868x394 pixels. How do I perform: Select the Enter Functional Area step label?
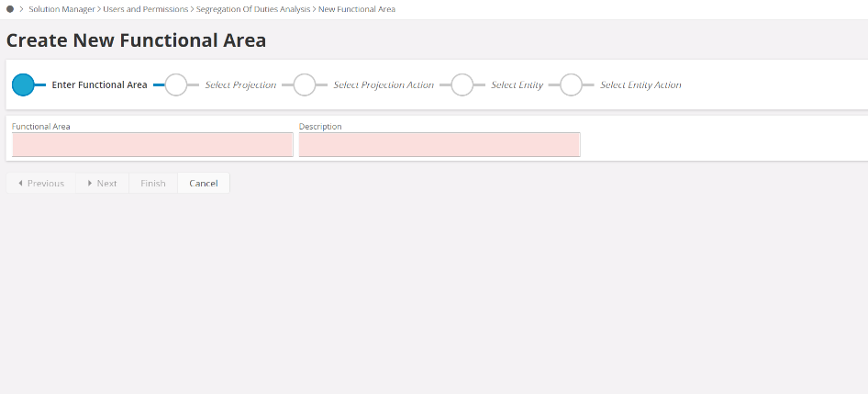99,84
